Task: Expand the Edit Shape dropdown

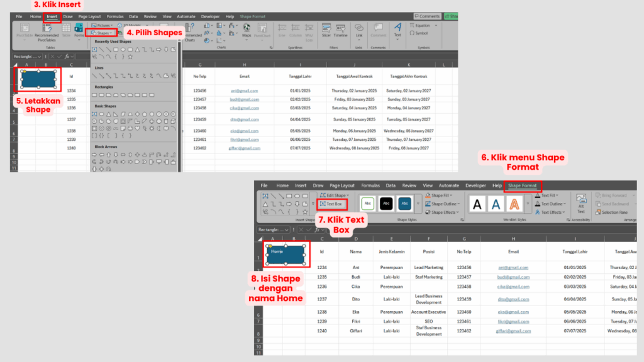Action: pyautogui.click(x=333, y=195)
